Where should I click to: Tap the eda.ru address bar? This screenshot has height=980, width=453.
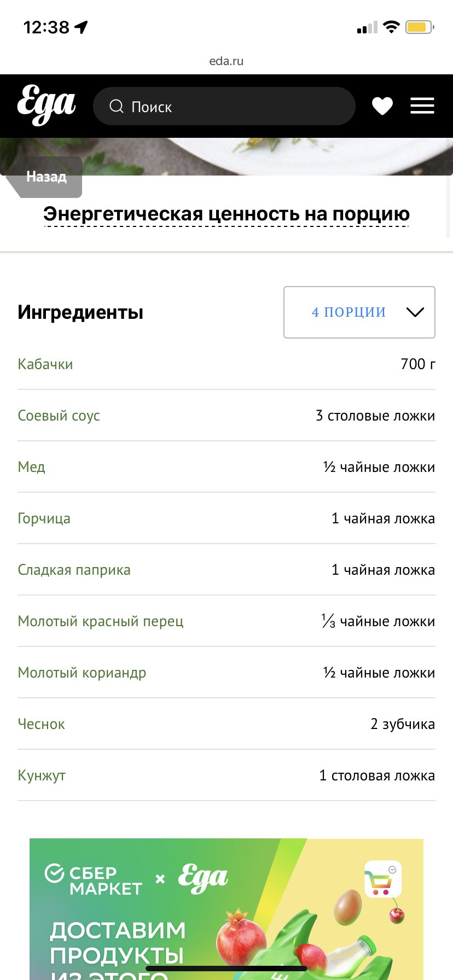[226, 61]
